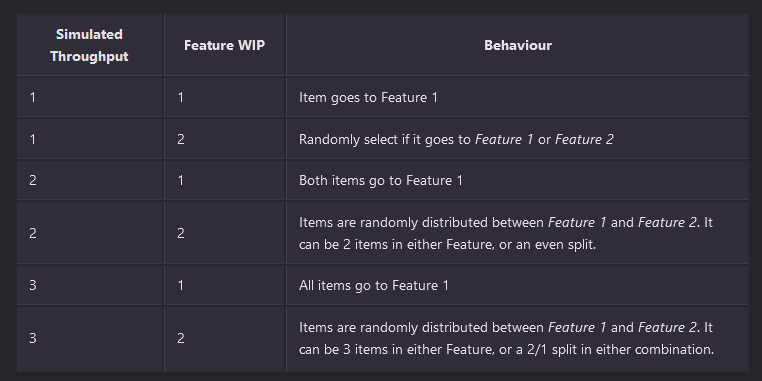Image resolution: width=762 pixels, height=381 pixels.
Task: Click throughput value 3 in 'All items' row
Action: 33,285
